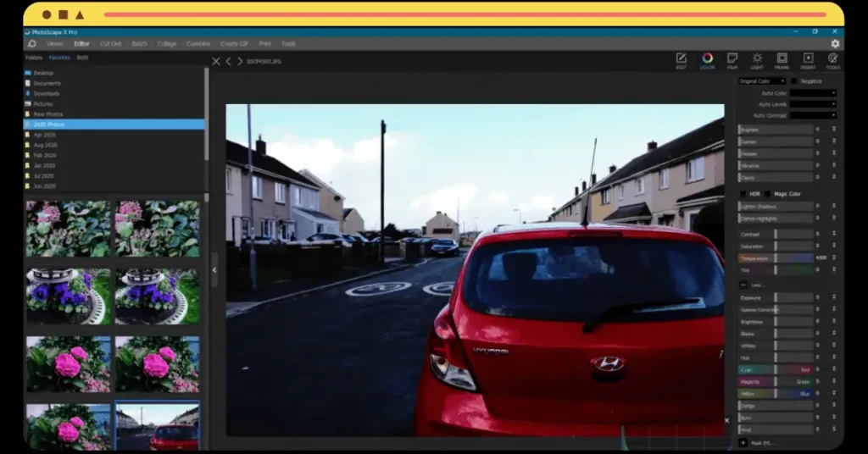Open the Auto Contrast dropdown
868x454 pixels.
813,115
